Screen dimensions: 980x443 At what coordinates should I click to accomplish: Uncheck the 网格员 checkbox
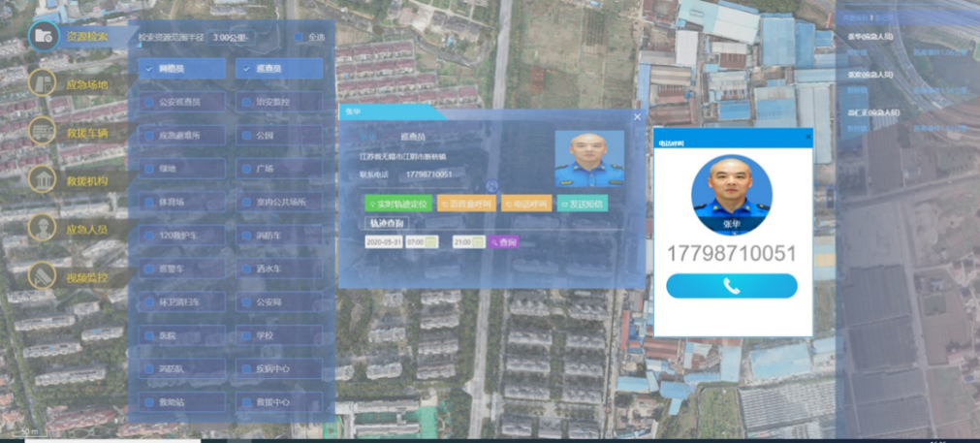pyautogui.click(x=148, y=69)
